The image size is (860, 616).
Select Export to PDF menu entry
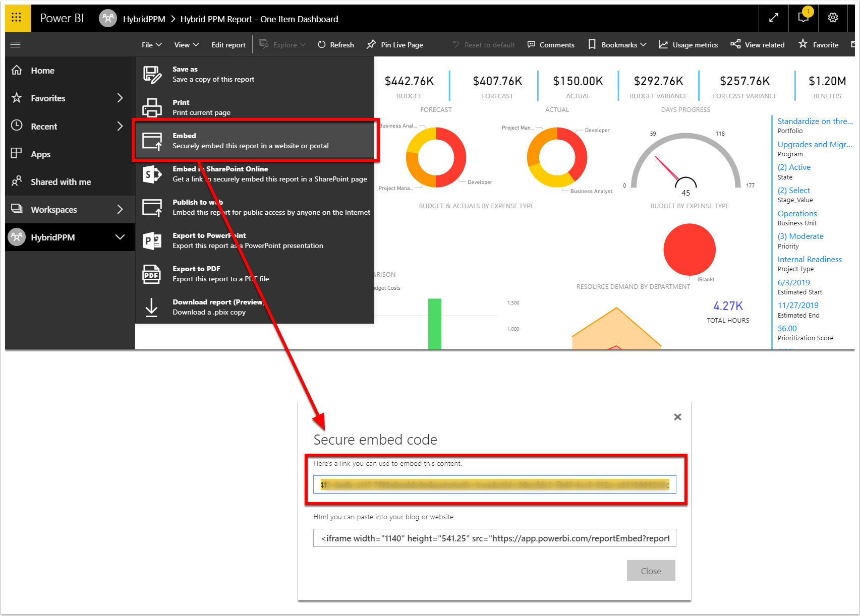point(255,274)
